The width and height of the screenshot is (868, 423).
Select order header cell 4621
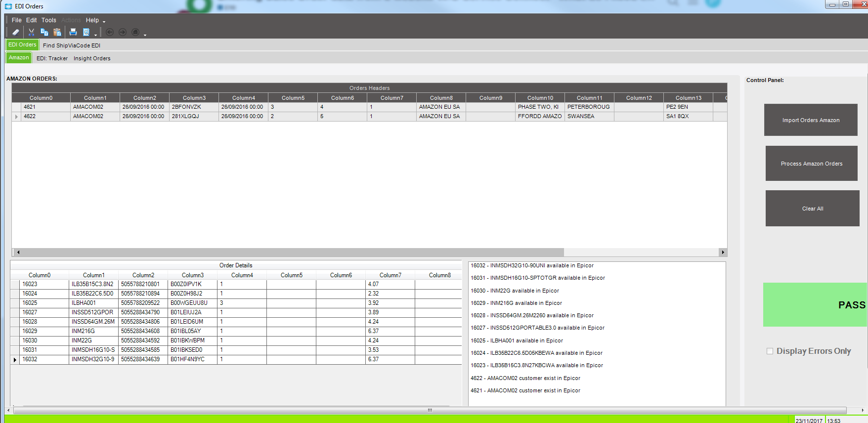pyautogui.click(x=46, y=107)
